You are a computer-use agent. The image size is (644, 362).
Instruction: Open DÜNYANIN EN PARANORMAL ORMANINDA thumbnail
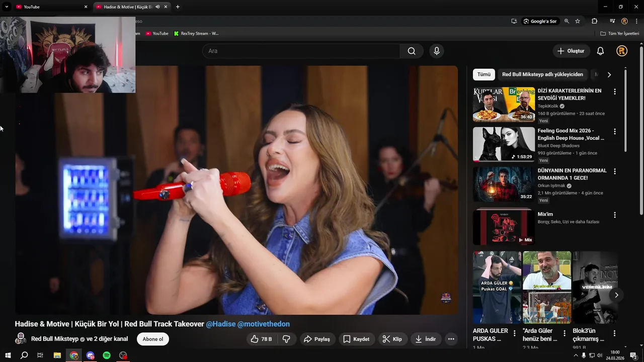click(x=504, y=184)
